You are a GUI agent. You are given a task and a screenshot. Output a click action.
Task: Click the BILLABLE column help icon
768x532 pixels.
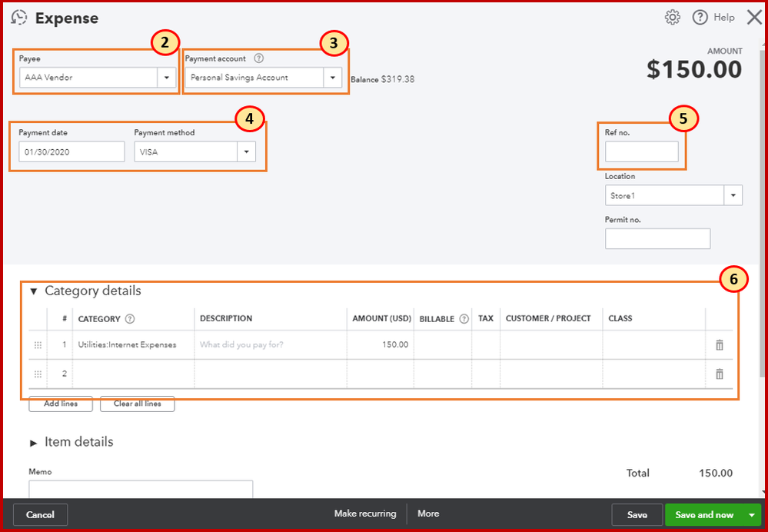(464, 319)
